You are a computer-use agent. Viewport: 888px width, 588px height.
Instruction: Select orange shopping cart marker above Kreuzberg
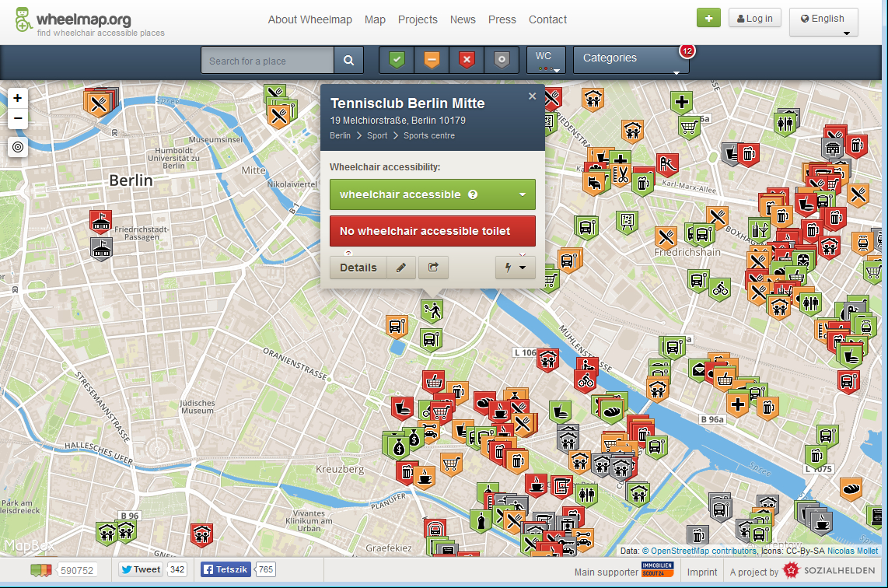tap(451, 464)
